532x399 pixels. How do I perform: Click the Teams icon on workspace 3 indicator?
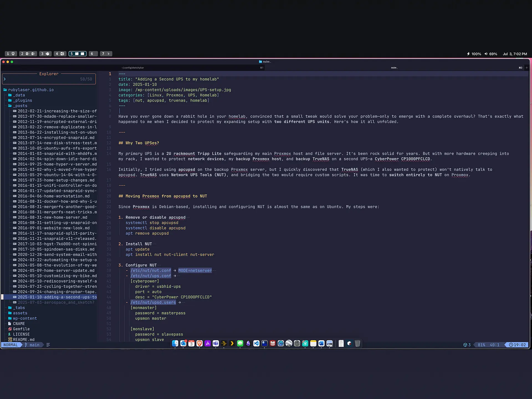pos(48,54)
